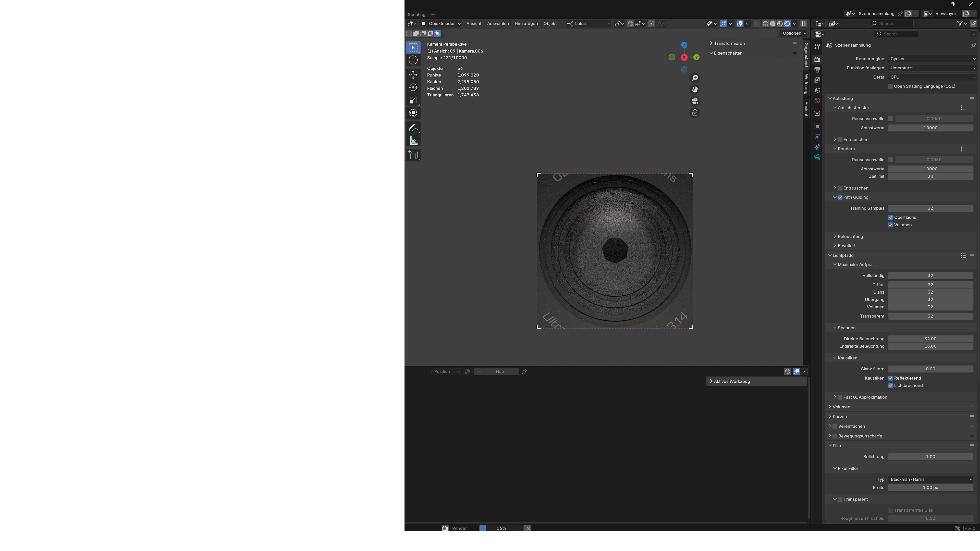
Task: Pause viewport render preview
Action: (x=804, y=23)
